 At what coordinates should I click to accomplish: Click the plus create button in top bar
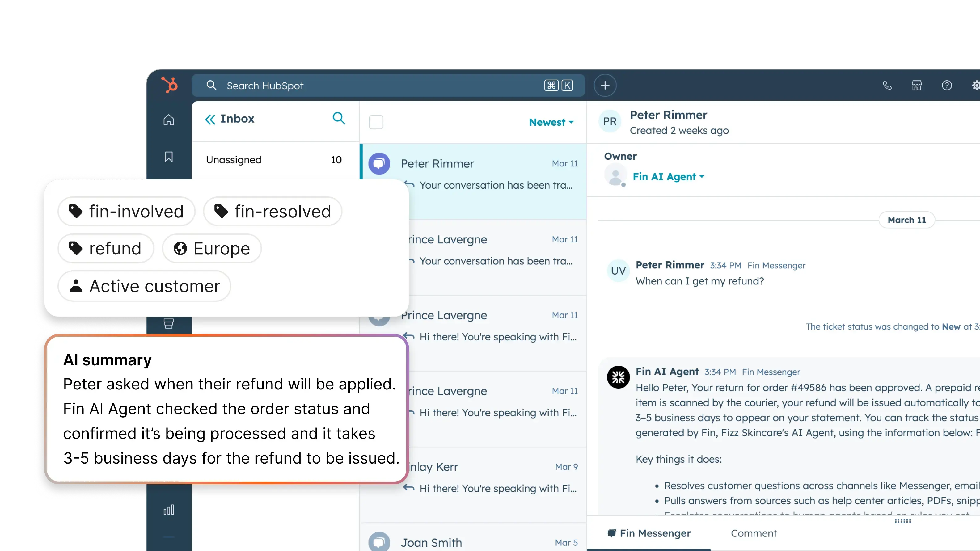tap(605, 86)
